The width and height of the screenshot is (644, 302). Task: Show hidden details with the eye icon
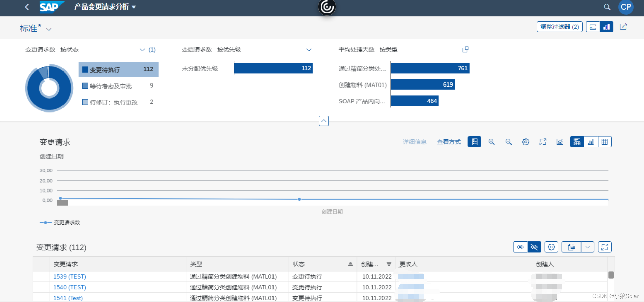tap(520, 247)
